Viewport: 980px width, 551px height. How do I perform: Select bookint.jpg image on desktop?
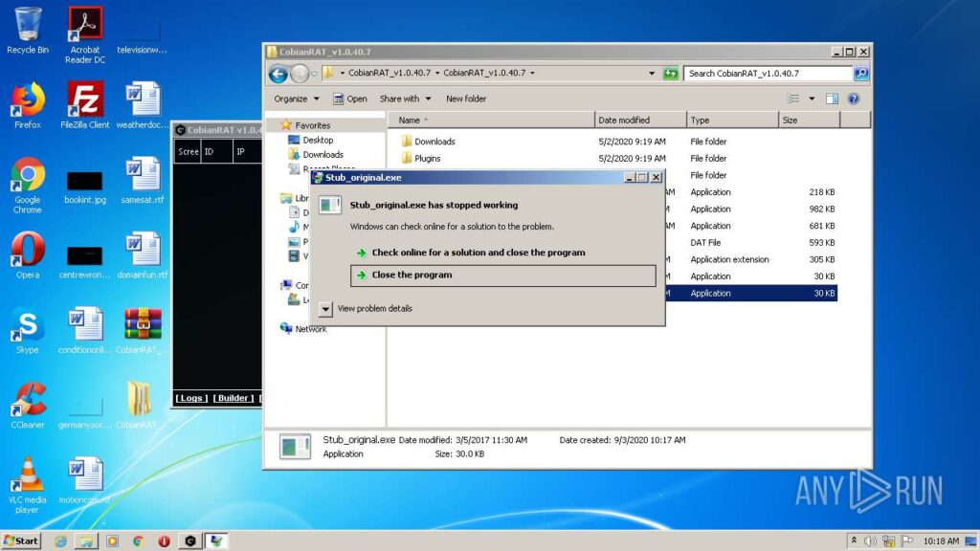[85, 187]
